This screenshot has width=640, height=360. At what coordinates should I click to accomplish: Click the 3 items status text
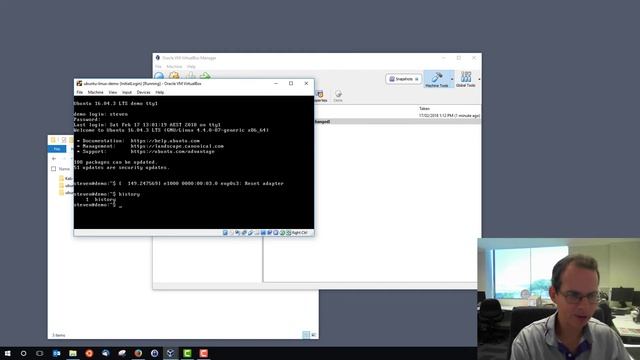click(59, 335)
